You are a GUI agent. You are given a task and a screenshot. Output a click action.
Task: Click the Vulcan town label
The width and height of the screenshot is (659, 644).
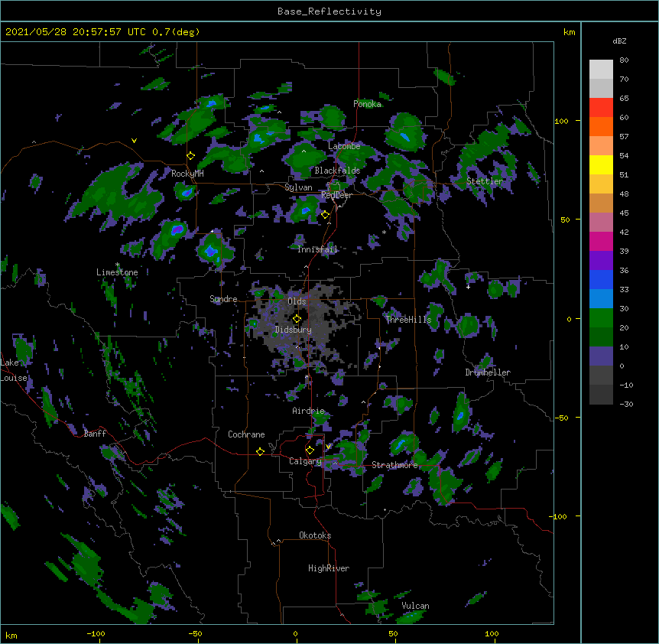pos(415,606)
